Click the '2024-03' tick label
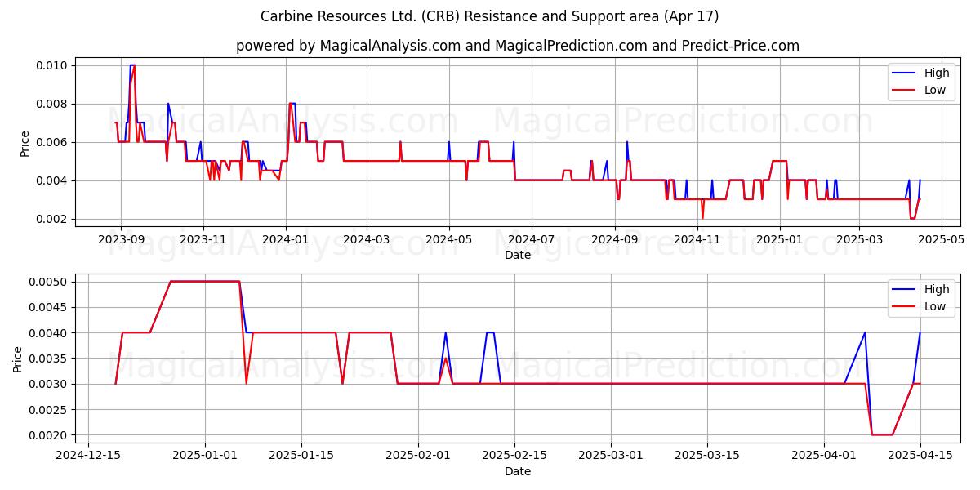Image resolution: width=980 pixels, height=490 pixels. tap(366, 239)
